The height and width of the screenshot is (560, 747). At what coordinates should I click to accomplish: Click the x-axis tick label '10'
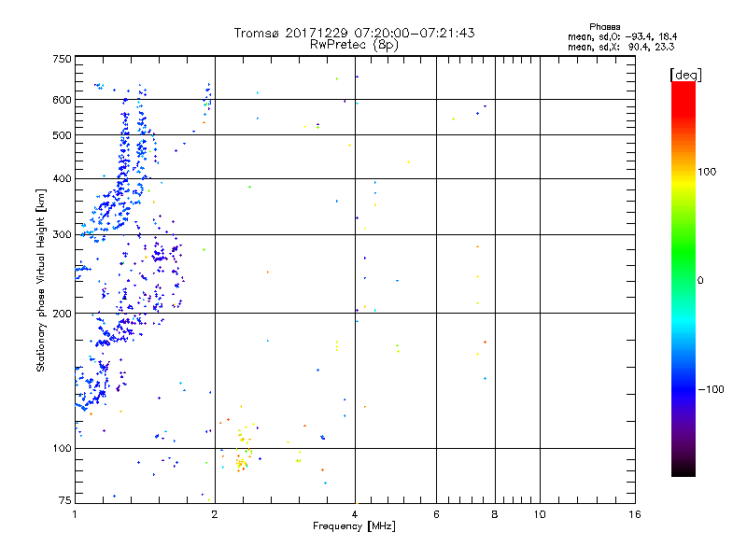point(540,514)
